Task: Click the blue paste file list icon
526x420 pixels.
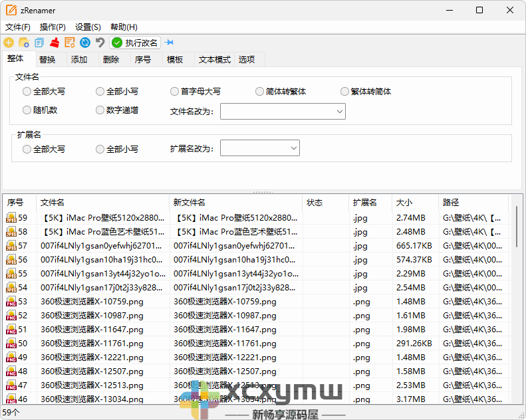Action: click(x=39, y=43)
